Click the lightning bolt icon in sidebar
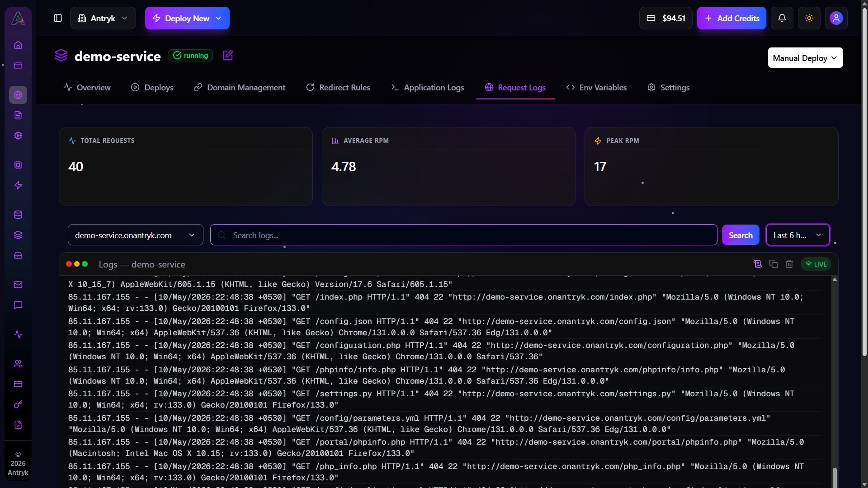Viewport: 868px width, 488px height. click(18, 185)
